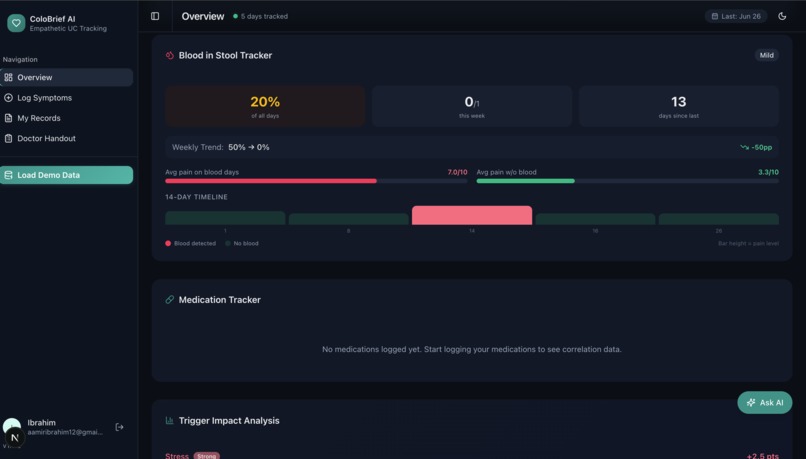Click the timeline bar for day 26

point(719,219)
